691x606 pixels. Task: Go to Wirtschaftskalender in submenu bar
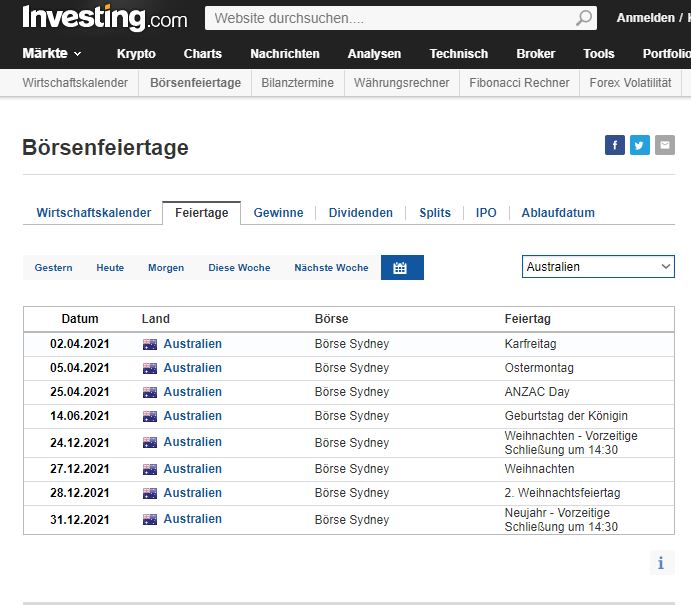tap(75, 82)
